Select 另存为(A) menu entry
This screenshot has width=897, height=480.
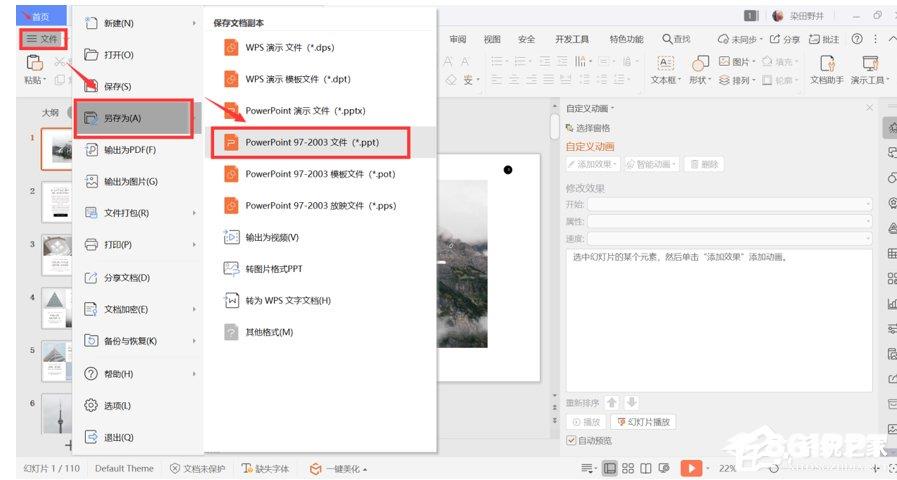tap(134, 118)
